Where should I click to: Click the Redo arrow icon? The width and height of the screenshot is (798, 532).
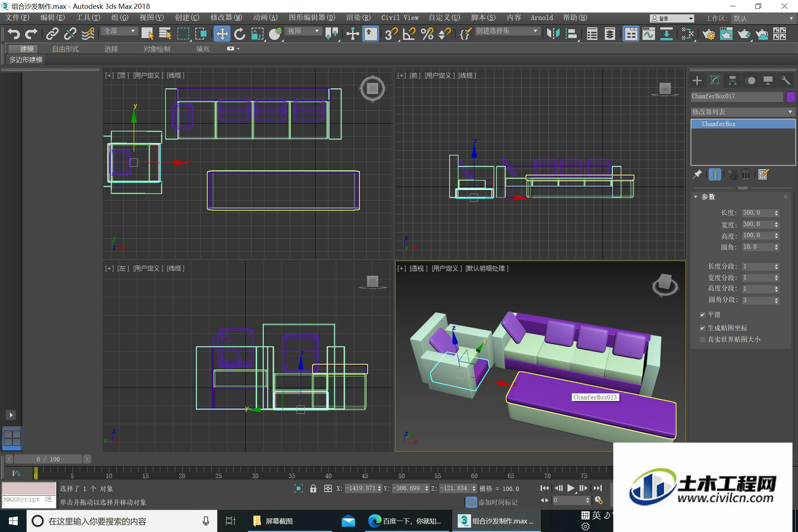pyautogui.click(x=31, y=34)
